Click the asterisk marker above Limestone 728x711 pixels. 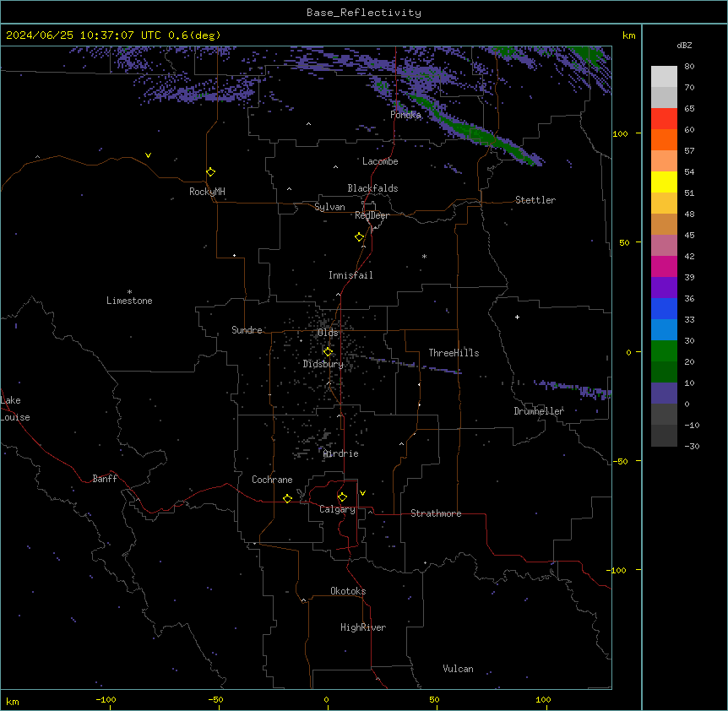click(129, 292)
